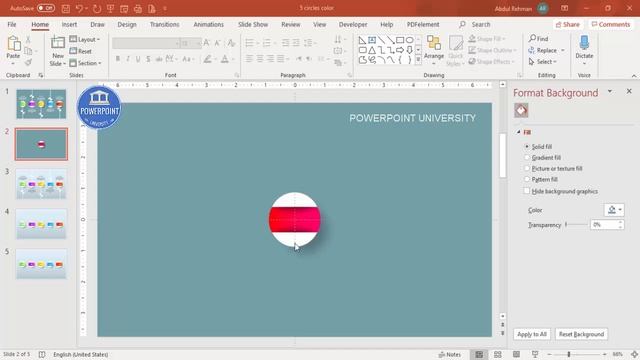640x360 pixels.
Task: Click the Format Painter brush icon
Action: pos(28,62)
